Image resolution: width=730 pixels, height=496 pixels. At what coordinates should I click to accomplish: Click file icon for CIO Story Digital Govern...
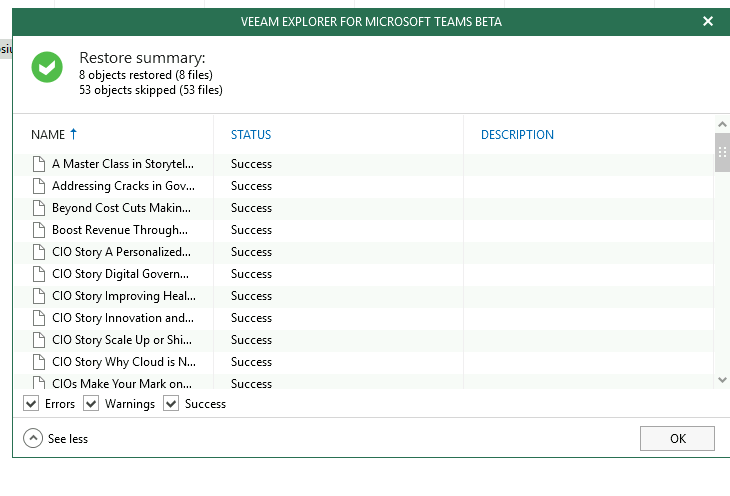[x=39, y=274]
